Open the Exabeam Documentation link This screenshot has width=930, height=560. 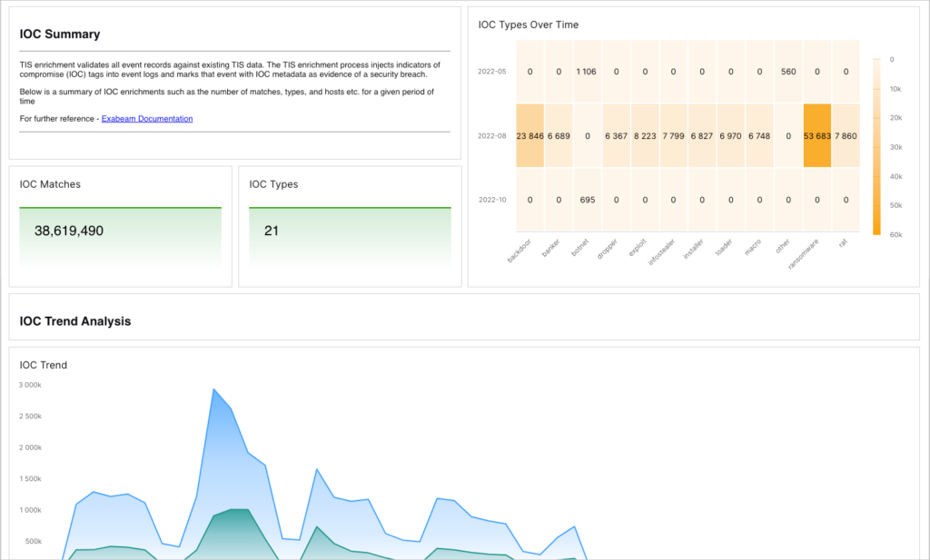[x=147, y=119]
